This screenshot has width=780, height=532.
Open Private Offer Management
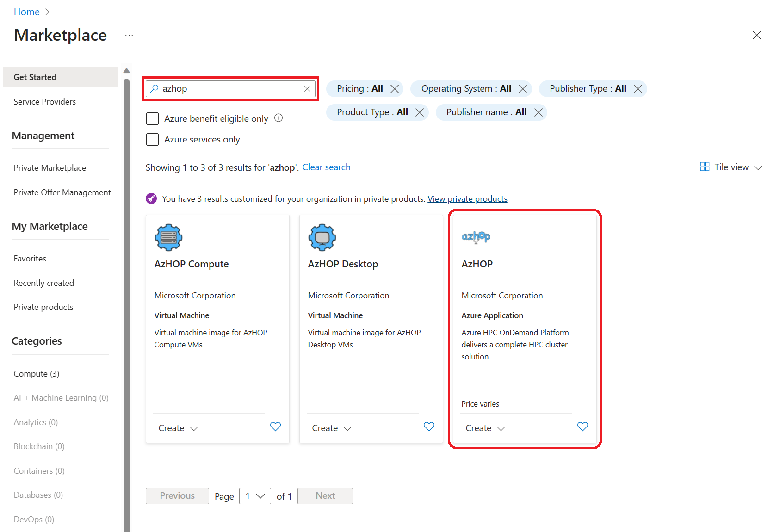pos(62,192)
